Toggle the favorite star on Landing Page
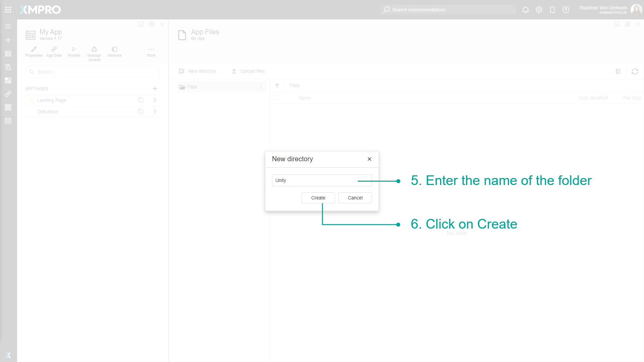 pyautogui.click(x=32, y=100)
